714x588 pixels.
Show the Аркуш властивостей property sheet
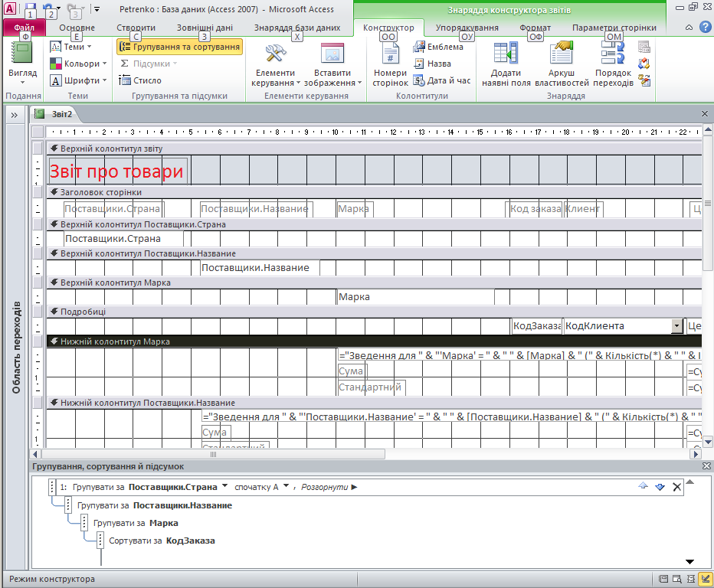pyautogui.click(x=562, y=64)
